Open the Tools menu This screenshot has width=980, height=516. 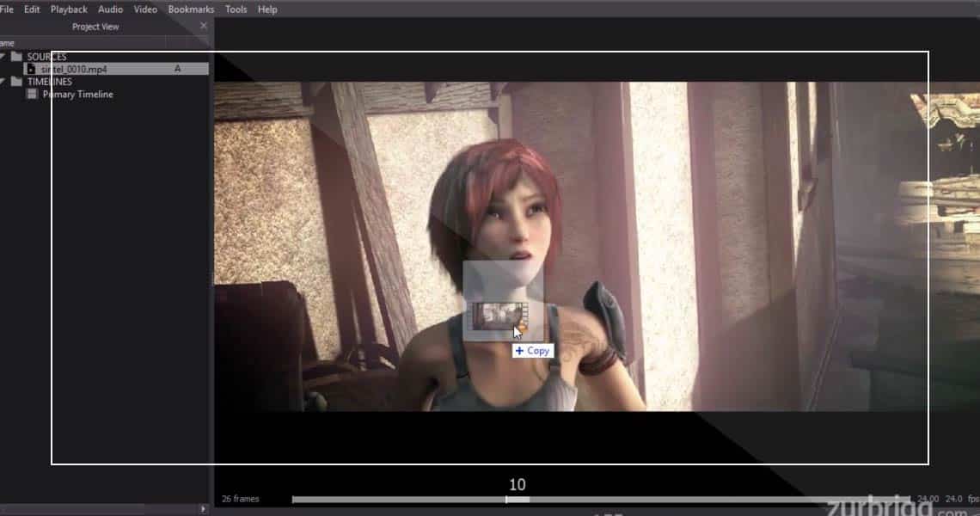pyautogui.click(x=236, y=9)
